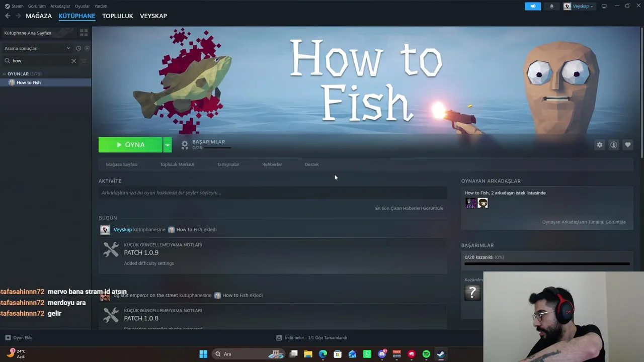Toggle the ready-to-play filter icon
Image resolution: width=644 pixels, height=362 pixels.
[x=87, y=48]
